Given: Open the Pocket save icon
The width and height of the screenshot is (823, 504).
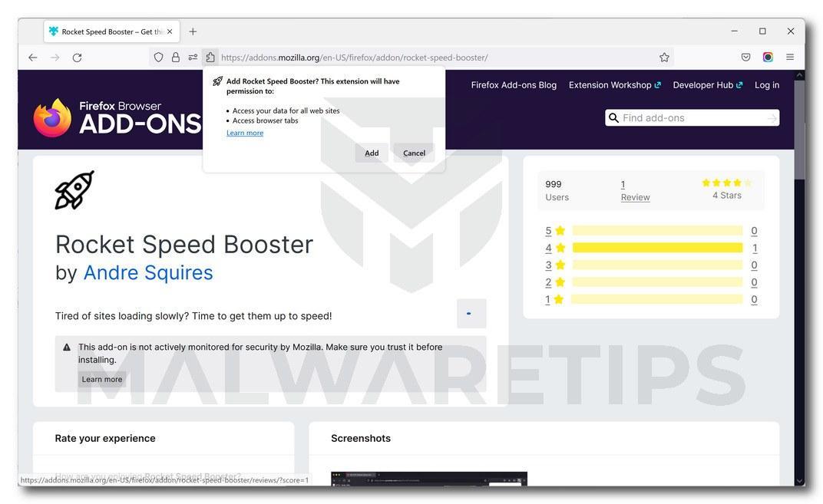Looking at the screenshot, I should 745,58.
